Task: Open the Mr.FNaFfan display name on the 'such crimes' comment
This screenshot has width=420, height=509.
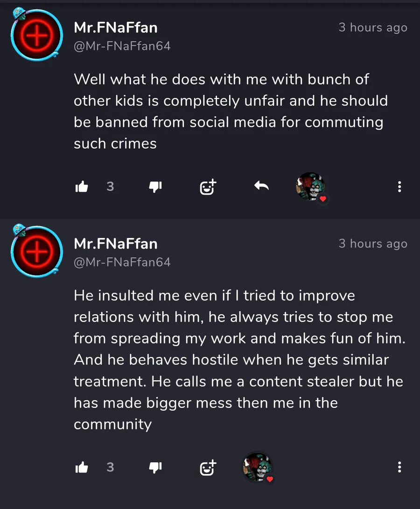Action: click(116, 28)
